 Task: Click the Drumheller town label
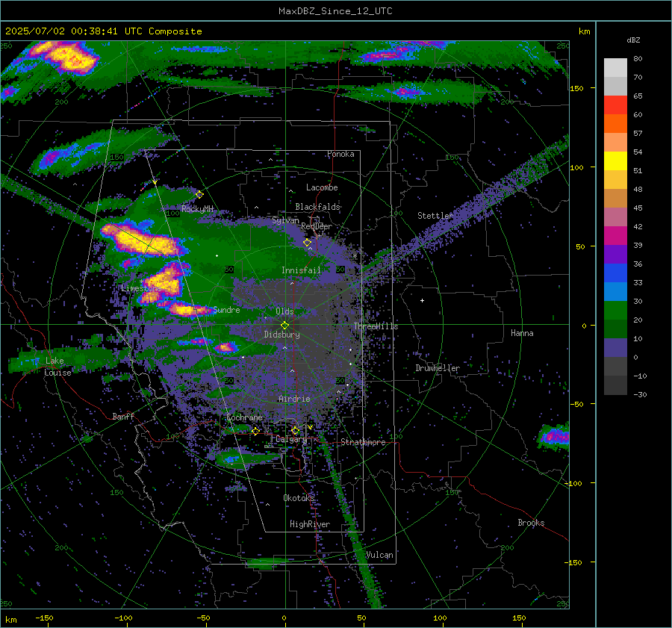point(438,368)
